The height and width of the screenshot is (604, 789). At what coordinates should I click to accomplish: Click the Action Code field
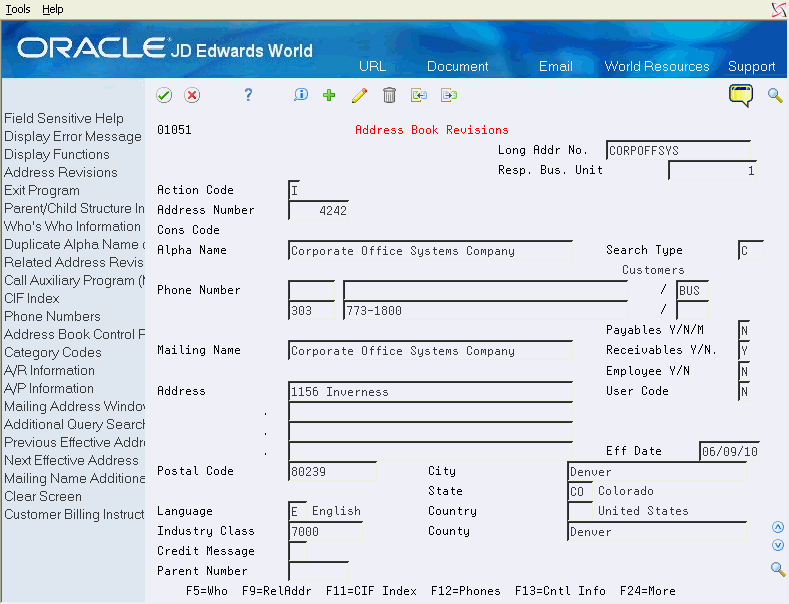[x=294, y=190]
